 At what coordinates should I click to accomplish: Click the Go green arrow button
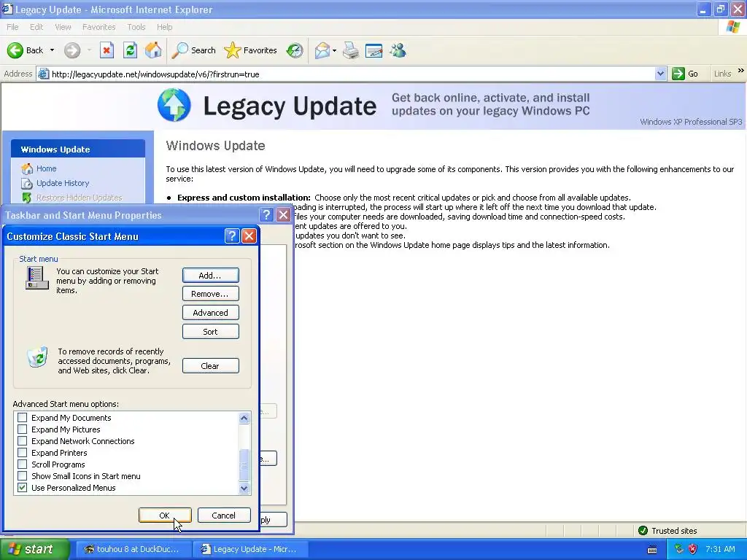[678, 74]
